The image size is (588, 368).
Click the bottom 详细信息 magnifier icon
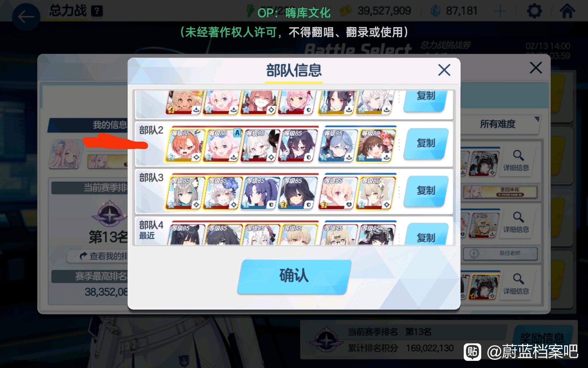(518, 279)
